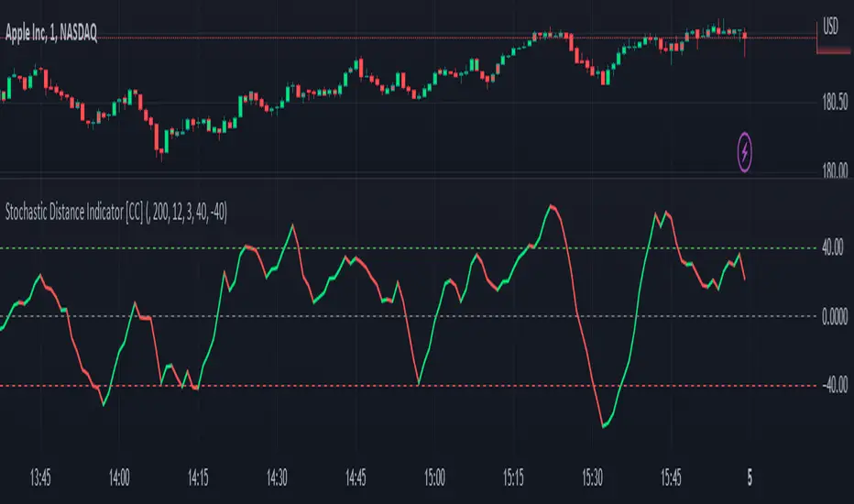Click the 15:45 time axis label
This screenshot has height=504, width=854.
(671, 477)
